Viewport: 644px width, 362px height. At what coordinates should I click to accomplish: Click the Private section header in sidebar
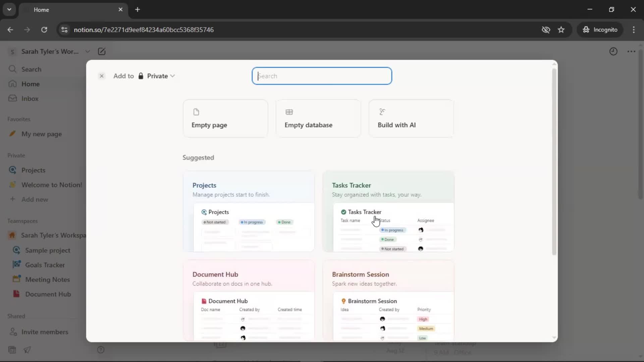point(16,156)
